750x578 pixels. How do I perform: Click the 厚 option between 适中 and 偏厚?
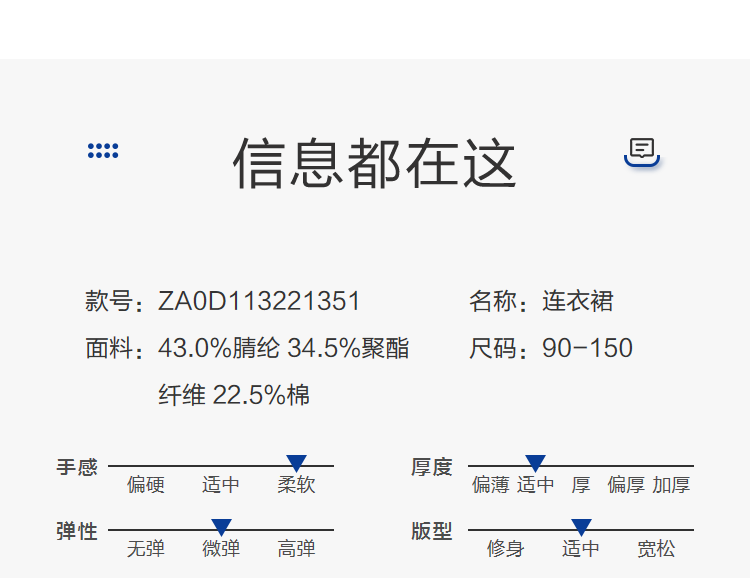pos(581,485)
